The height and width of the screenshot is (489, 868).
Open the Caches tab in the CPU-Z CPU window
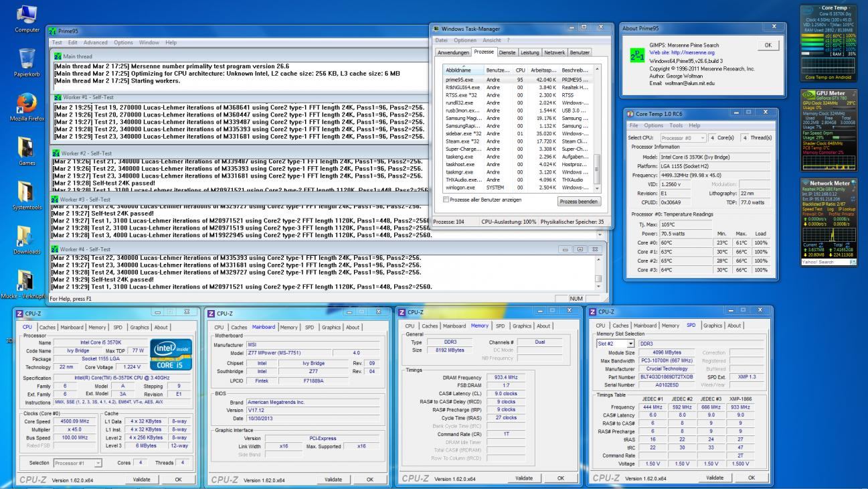click(x=48, y=327)
